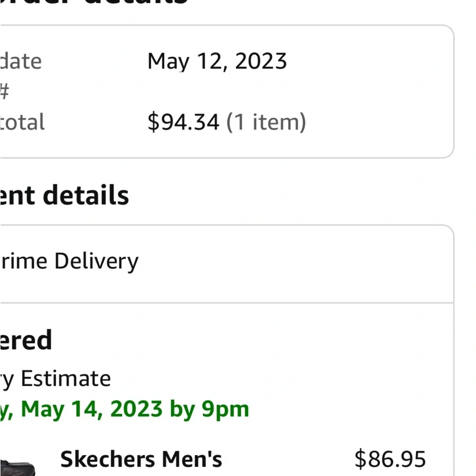Select the May 12, 2023 order date value
Screen dimensions: 476x476
point(217,61)
